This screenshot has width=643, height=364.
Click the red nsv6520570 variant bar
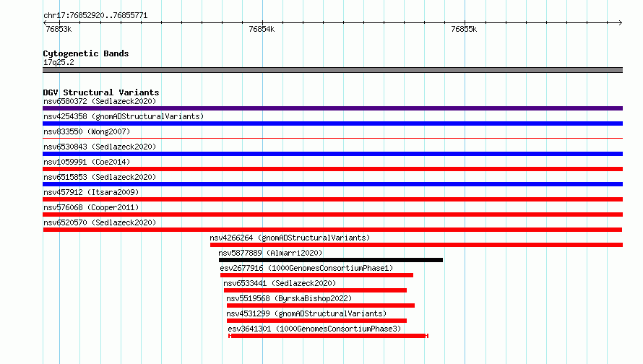[332, 230]
